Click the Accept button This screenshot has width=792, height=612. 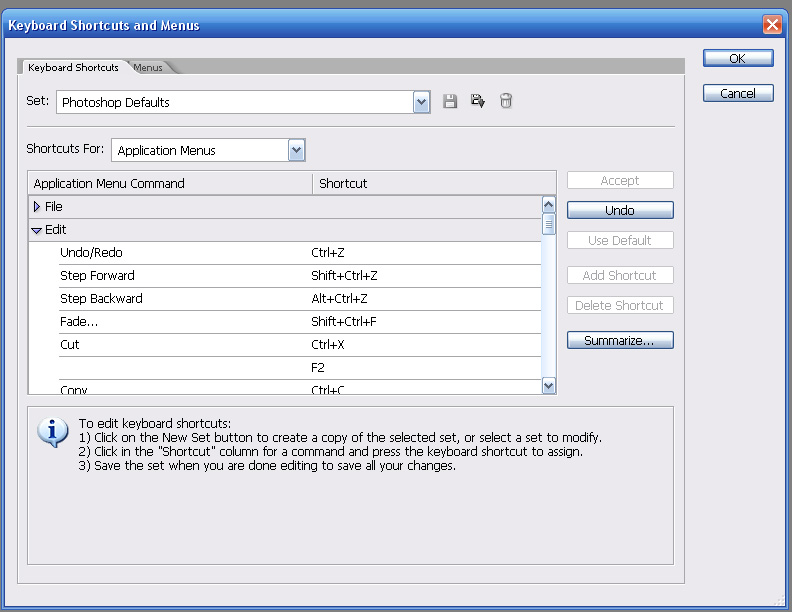coord(620,180)
